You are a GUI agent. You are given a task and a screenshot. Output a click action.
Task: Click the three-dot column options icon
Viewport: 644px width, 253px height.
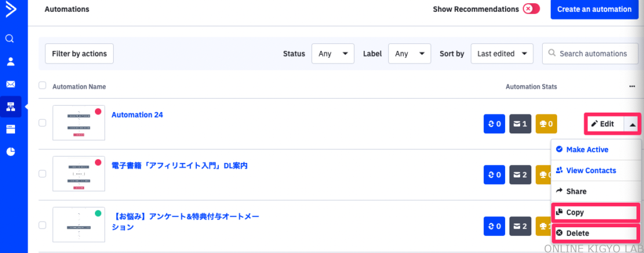pos(631,87)
